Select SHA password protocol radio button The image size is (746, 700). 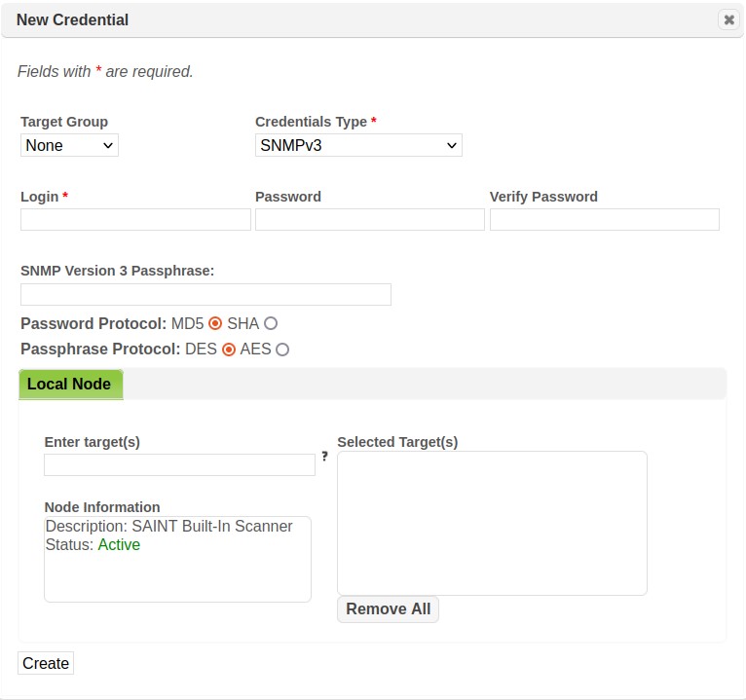tap(271, 323)
